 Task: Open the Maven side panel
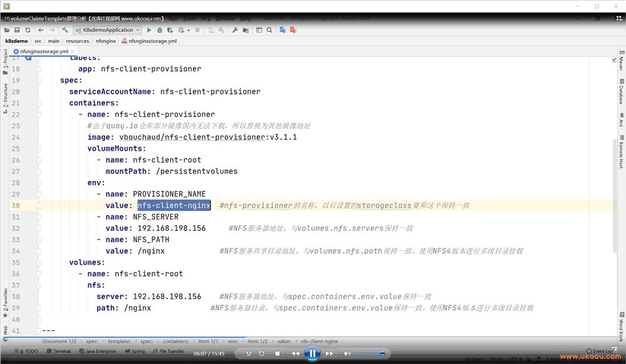[x=621, y=63]
